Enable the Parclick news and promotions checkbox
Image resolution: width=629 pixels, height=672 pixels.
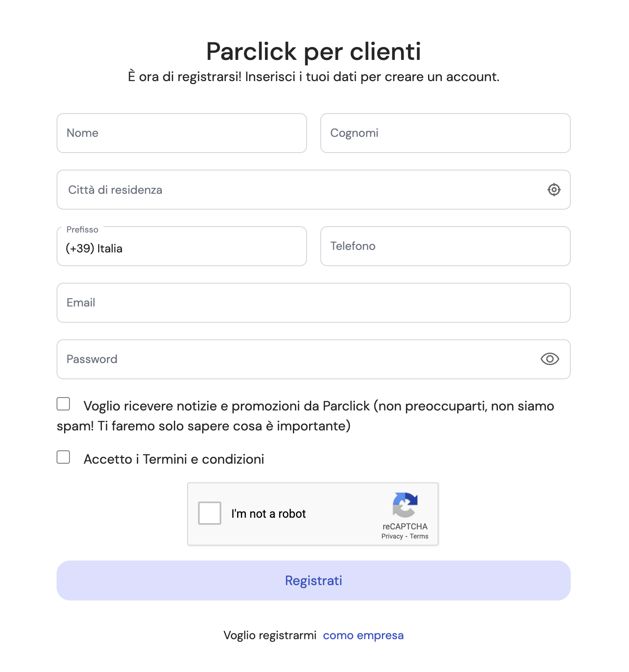tap(63, 403)
